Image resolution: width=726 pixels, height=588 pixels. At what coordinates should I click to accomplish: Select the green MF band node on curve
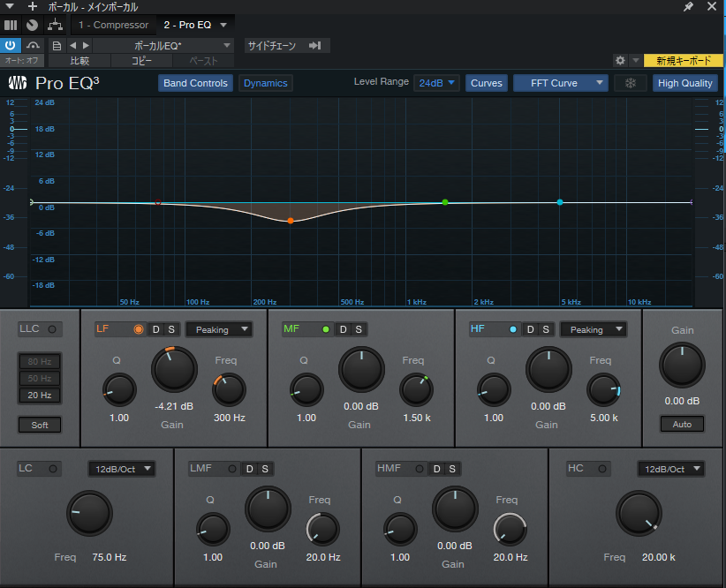445,202
